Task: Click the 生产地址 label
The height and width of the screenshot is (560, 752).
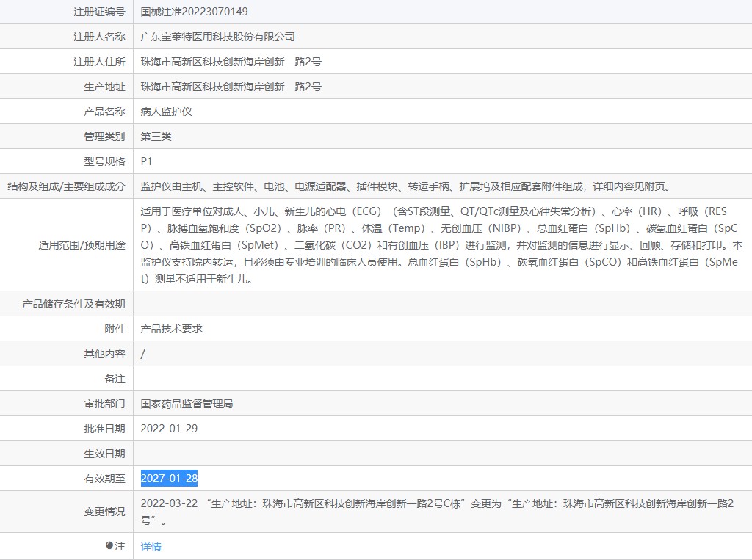Action: click(x=104, y=87)
